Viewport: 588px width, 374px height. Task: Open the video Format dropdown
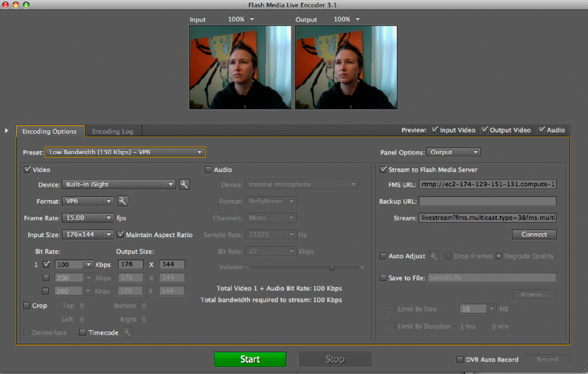(x=88, y=201)
